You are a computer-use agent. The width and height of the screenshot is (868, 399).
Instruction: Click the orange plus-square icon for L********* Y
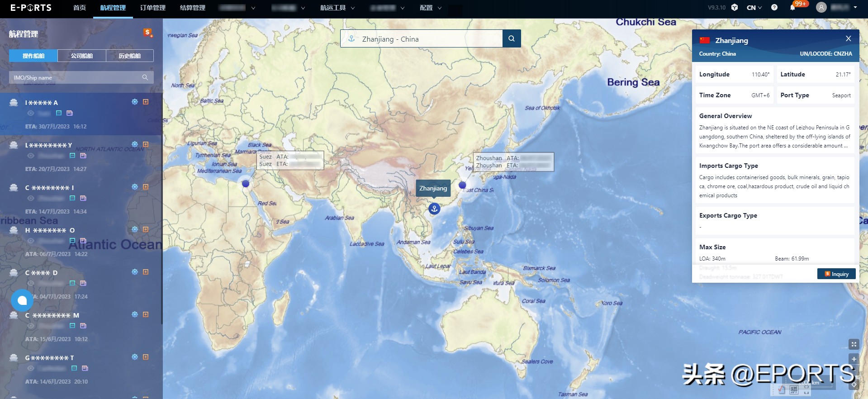(x=146, y=144)
